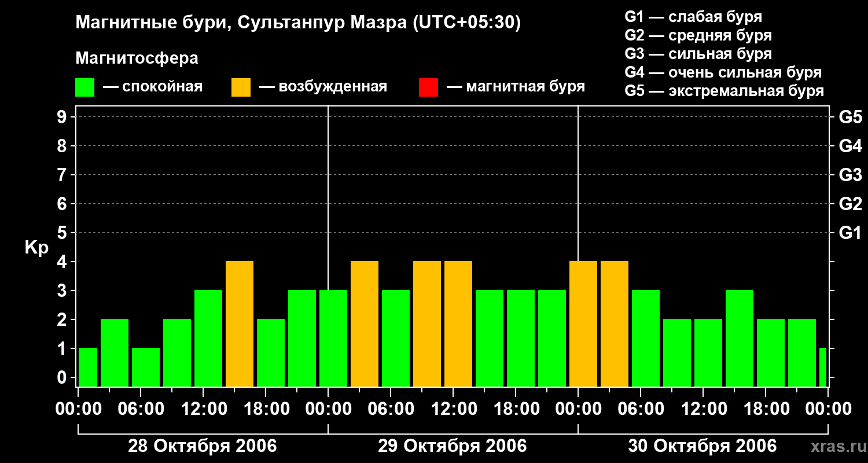Click the '12:00' time label under 28 October
The image size is (868, 463).
coord(204,409)
